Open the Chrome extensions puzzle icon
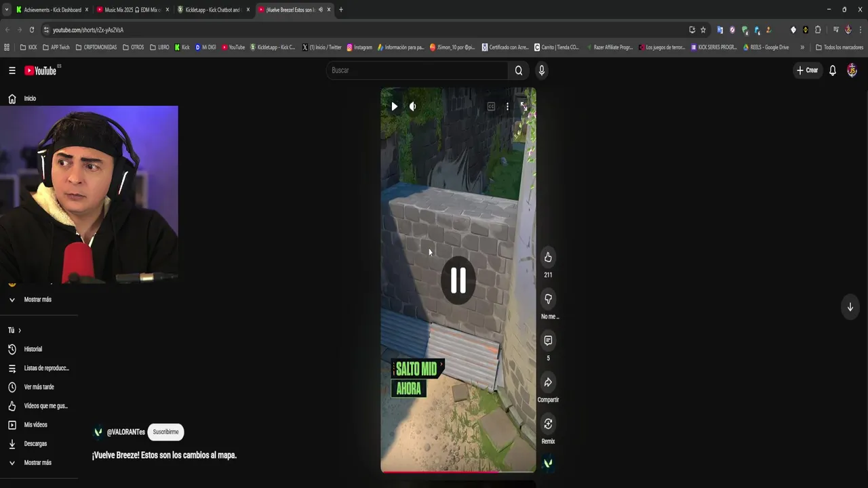The width and height of the screenshot is (868, 488). pos(818,30)
